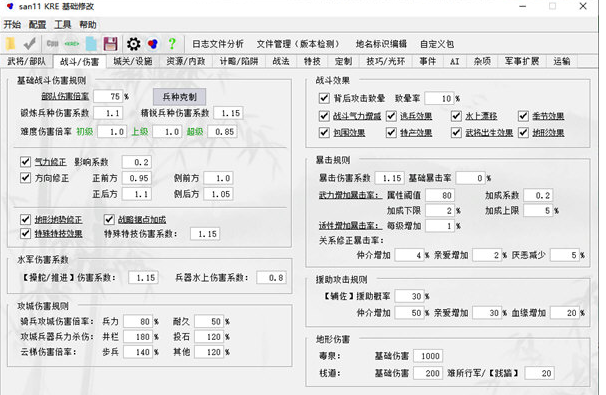Switch to the 资源/内政 tab
Image resolution: width=606 pixels, height=395 pixels.
click(186, 61)
